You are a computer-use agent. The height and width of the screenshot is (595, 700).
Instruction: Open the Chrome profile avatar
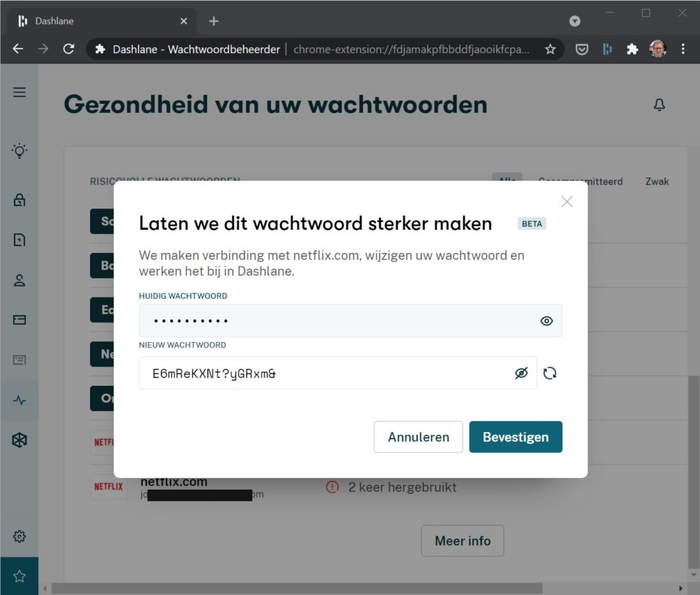click(658, 49)
